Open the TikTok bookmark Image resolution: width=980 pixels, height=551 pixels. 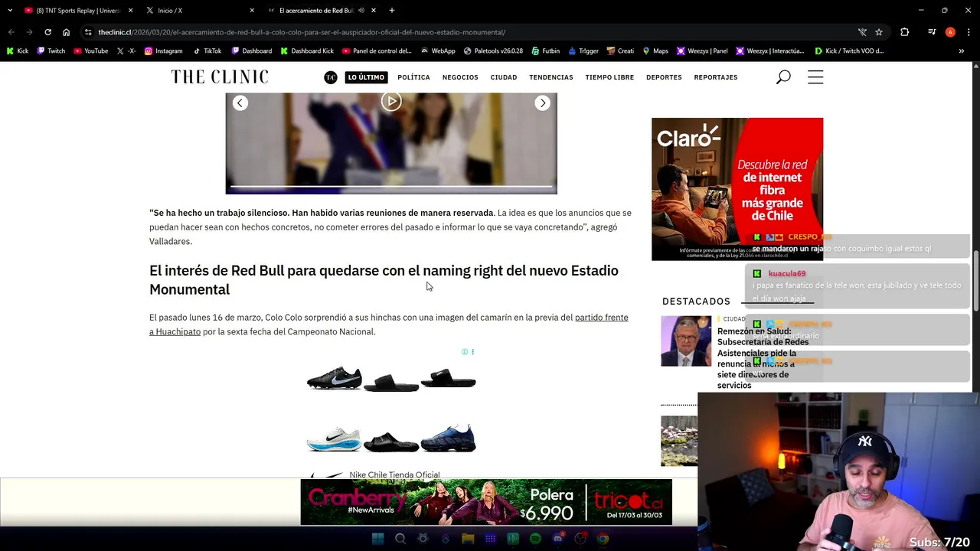[207, 51]
